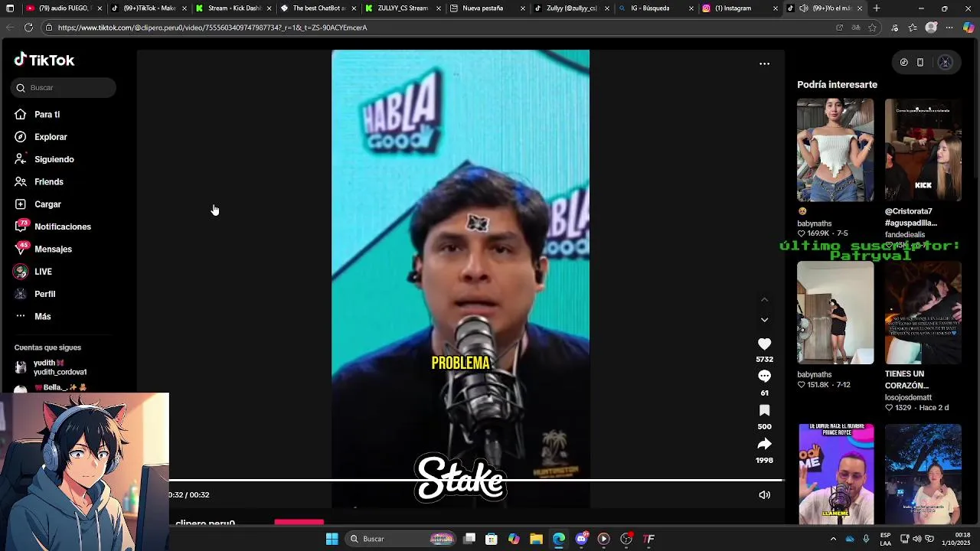The image size is (980, 551).
Task: Open the Siguiendo feed
Action: (x=54, y=159)
